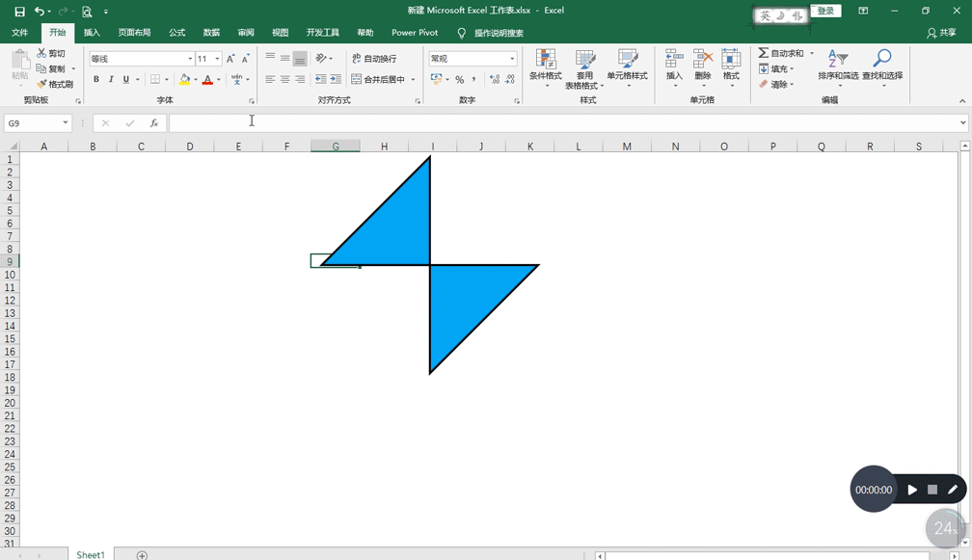Open Cell Styles (单元格样式)
Viewport: 972px width, 560px height.
pos(628,68)
